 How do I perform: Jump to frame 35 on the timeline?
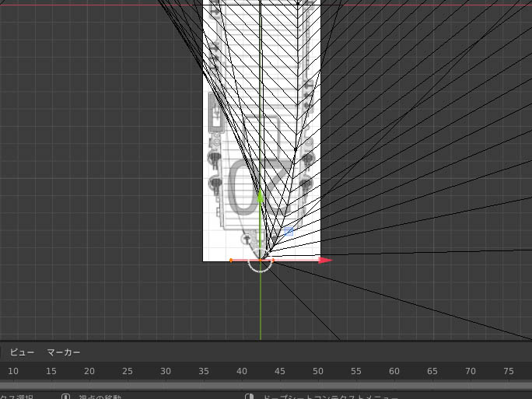pos(204,371)
